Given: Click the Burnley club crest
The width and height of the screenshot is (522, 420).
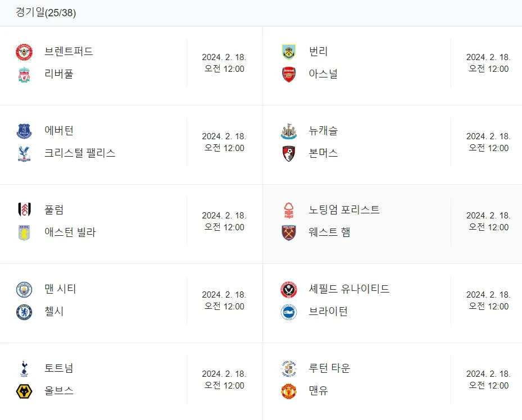Looking at the screenshot, I should (289, 52).
